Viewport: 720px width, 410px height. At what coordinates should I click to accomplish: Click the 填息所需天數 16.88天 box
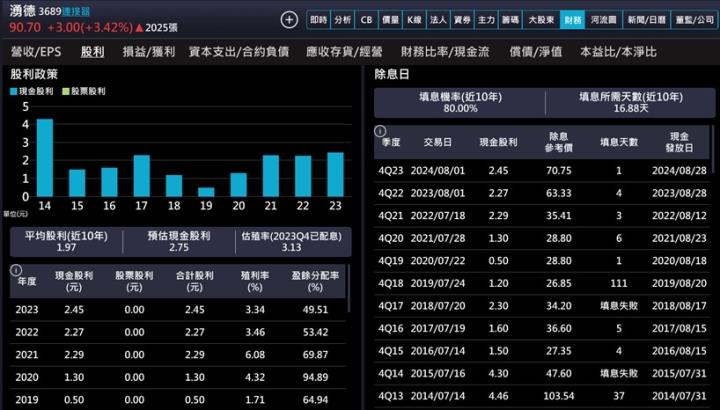pos(630,102)
